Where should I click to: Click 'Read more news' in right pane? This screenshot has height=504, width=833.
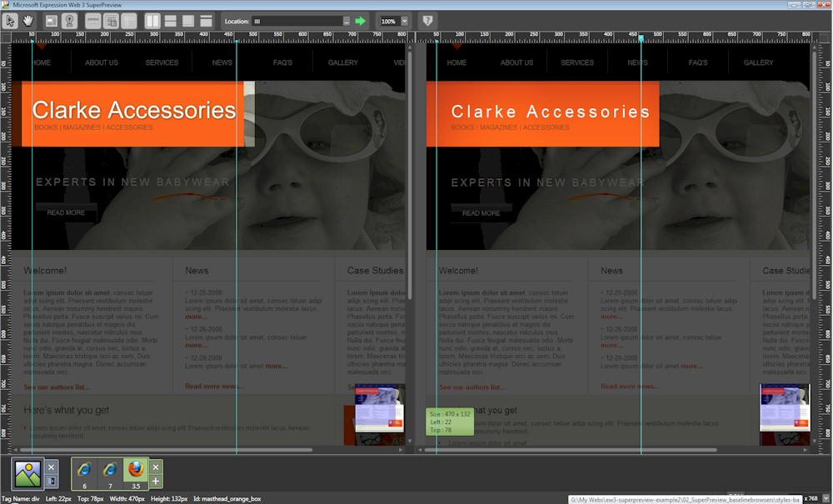(630, 386)
